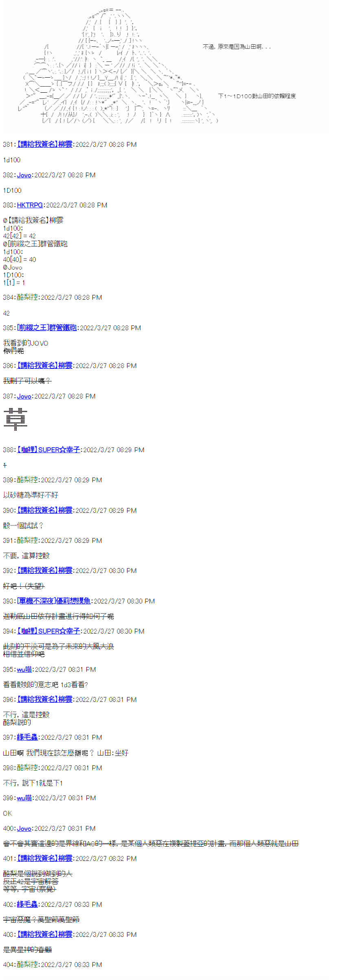Click 群管鐵砲's username link on post 385

[47, 328]
